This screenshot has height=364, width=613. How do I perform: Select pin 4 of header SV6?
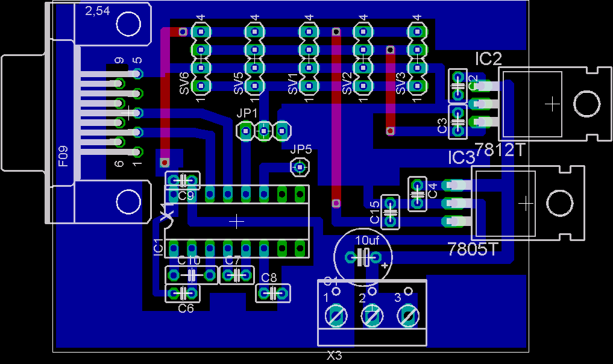click(x=201, y=31)
